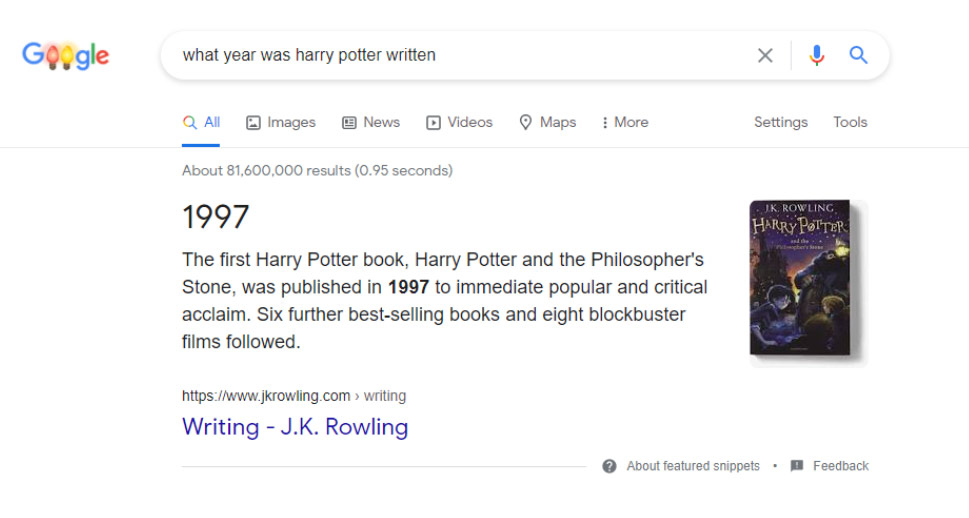Open the News results tab

tap(371, 122)
